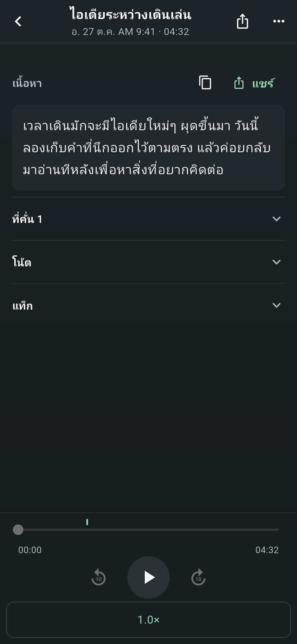
Task: Expand the แท็ก tags section
Action: (x=276, y=305)
